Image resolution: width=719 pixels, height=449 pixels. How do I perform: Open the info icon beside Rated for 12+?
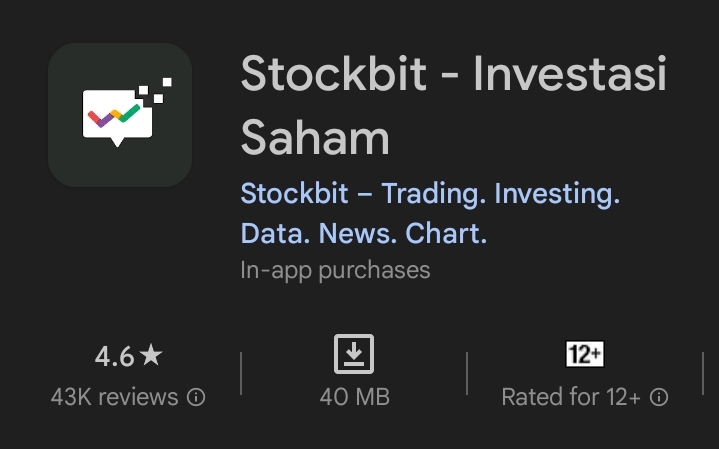[x=659, y=397]
